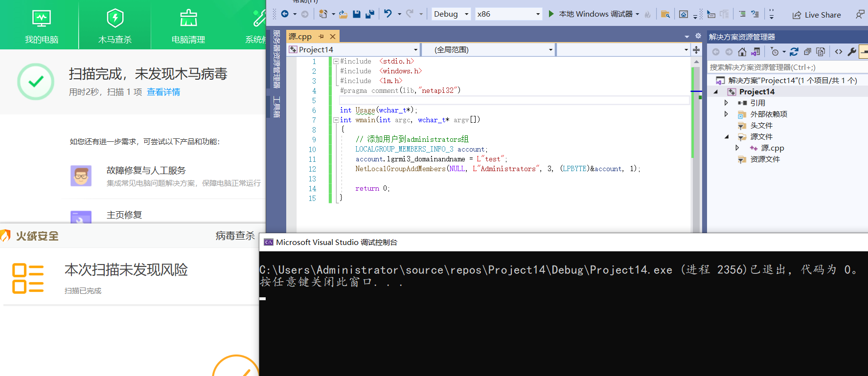Click the Save All icon
Screen dimensions: 868x376
tap(370, 14)
